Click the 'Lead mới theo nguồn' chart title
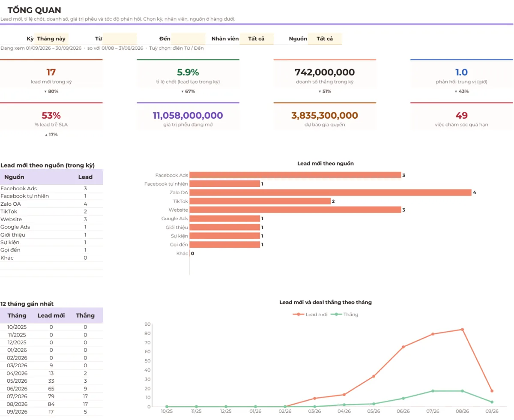This screenshot has height=420, width=514. pyautogui.click(x=326, y=163)
